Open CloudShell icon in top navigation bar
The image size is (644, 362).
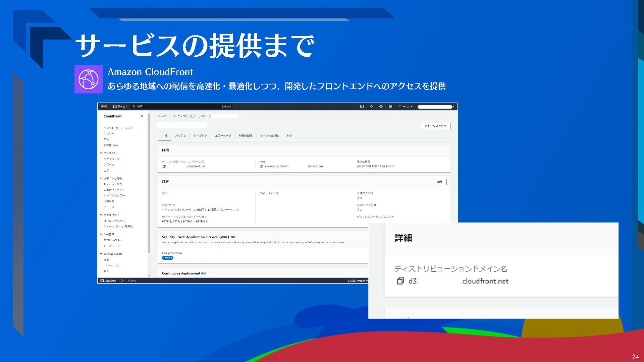pyautogui.click(x=362, y=106)
